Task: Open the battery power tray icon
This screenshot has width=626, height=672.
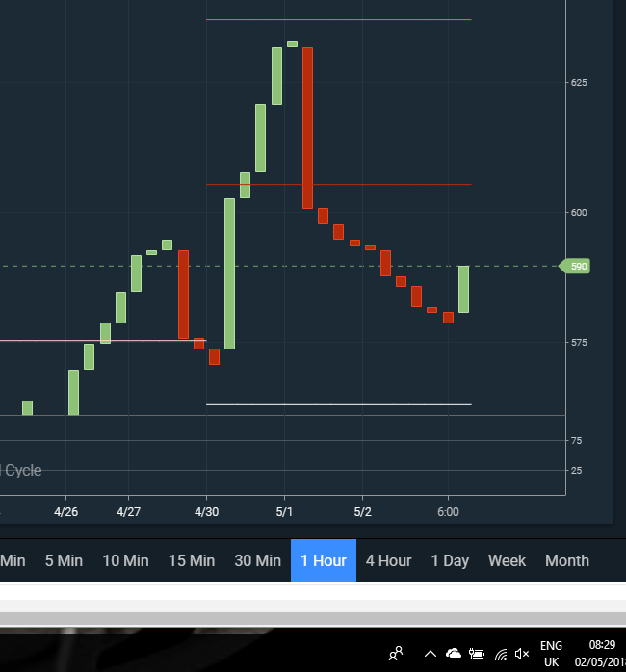Action: point(477,653)
